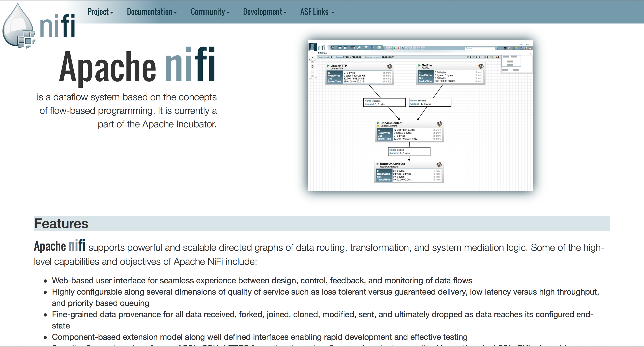
Task: Click the GetFile processor chip icon
Action: pyautogui.click(x=481, y=66)
